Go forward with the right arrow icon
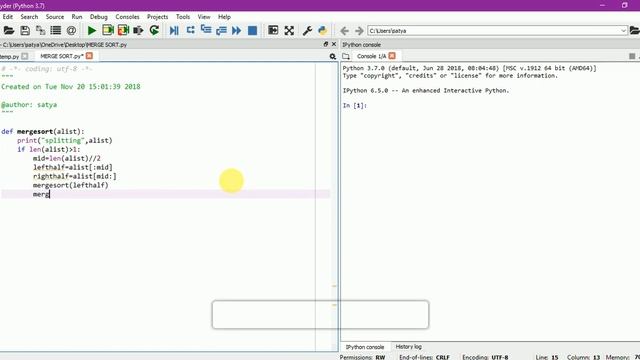The height and width of the screenshot is (360, 640). pos(359,31)
